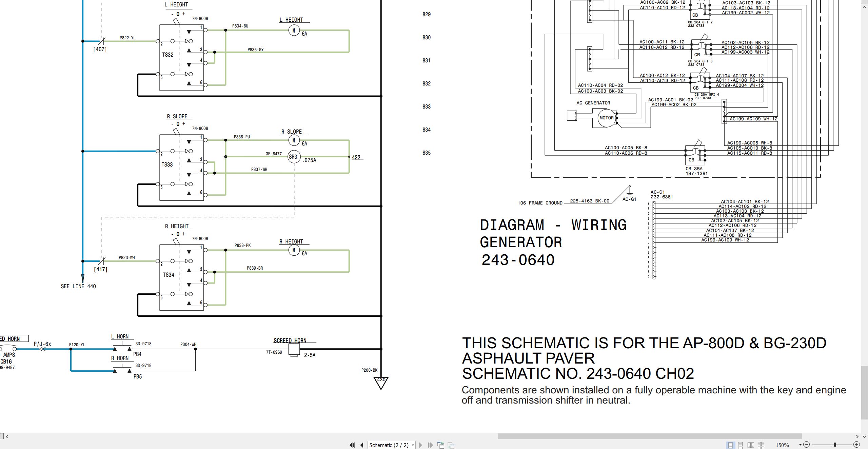Click the AC-C1 connector label
This screenshot has height=449, width=868.
pyautogui.click(x=658, y=192)
